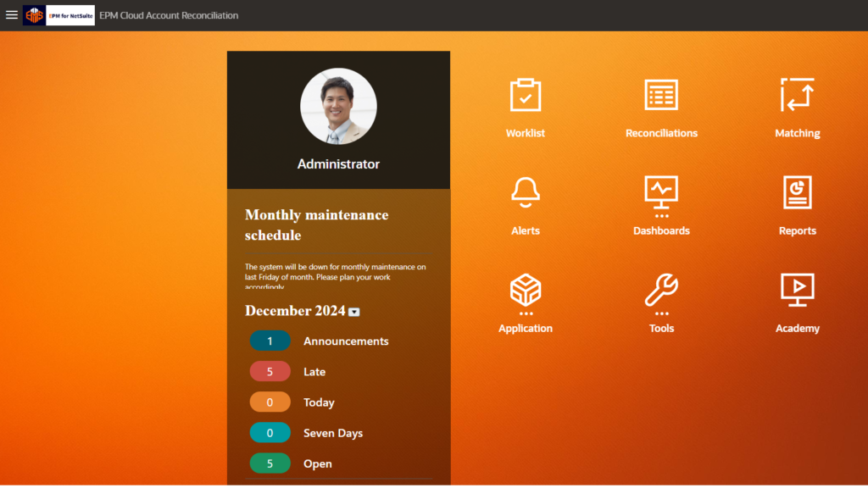Click the Announcements count badge
868x488 pixels.
(270, 341)
